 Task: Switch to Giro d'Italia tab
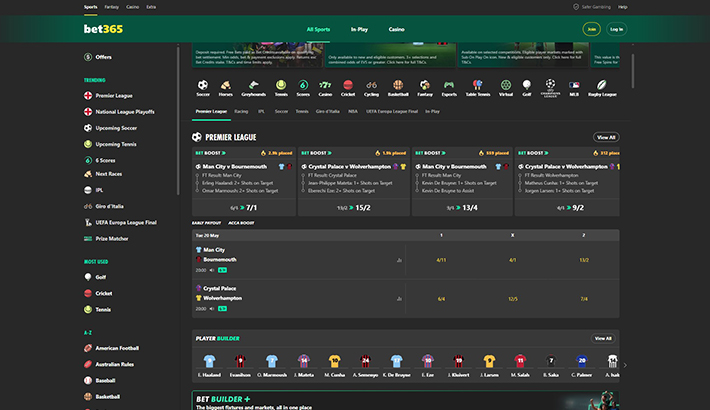click(327, 111)
